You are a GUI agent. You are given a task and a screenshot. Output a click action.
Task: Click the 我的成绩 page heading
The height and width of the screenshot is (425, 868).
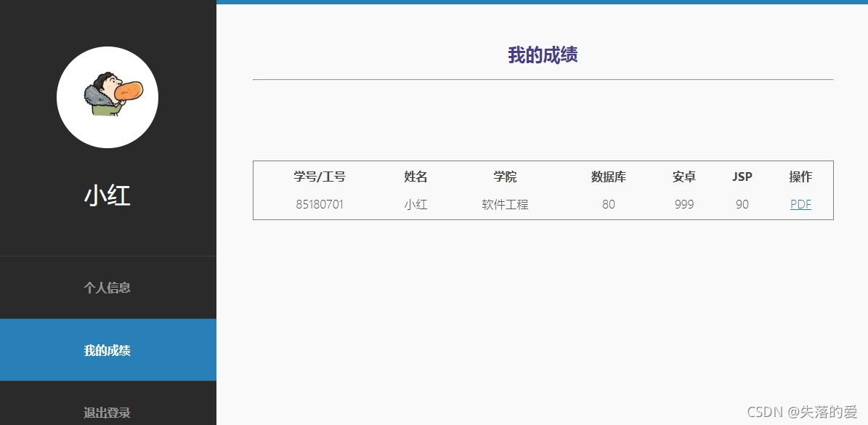(543, 54)
